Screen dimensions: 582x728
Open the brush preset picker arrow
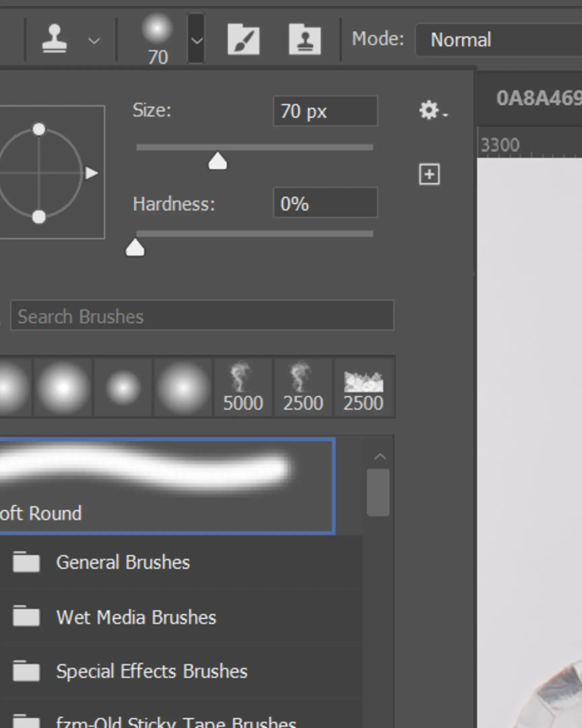point(197,40)
